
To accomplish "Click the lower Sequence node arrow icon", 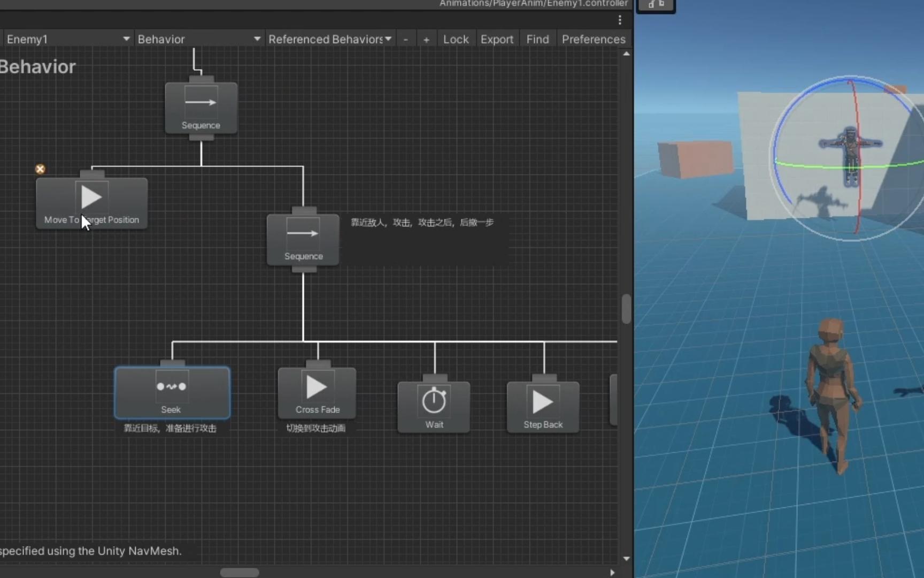I will click(x=302, y=233).
